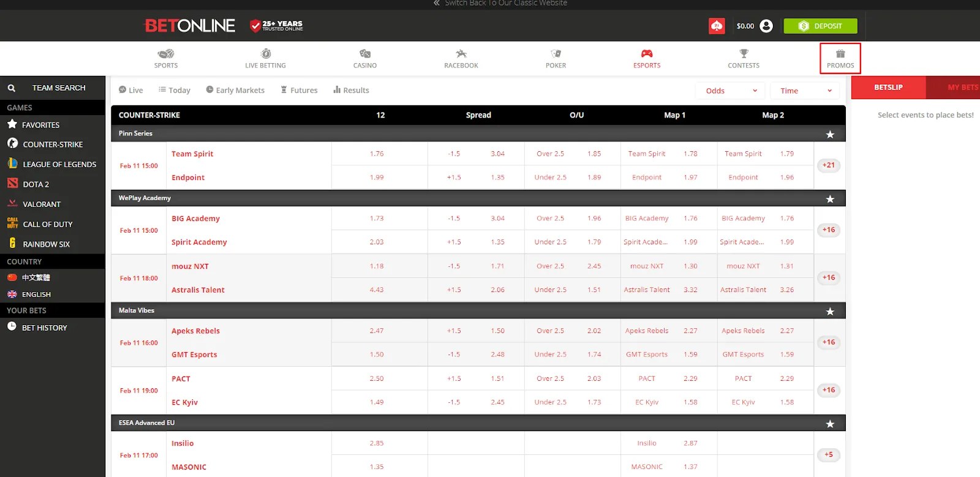This screenshot has width=980, height=477.
Task: Select the Call of Duty icon
Action: tap(12, 223)
